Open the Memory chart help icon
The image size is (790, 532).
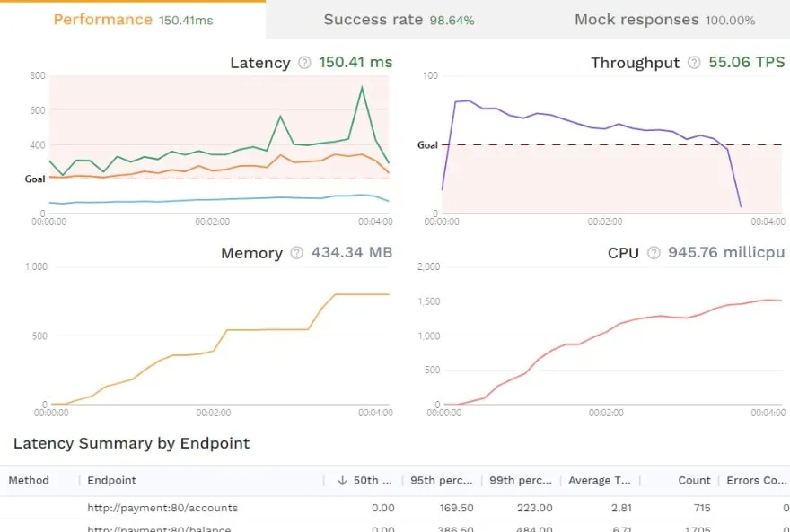click(295, 253)
